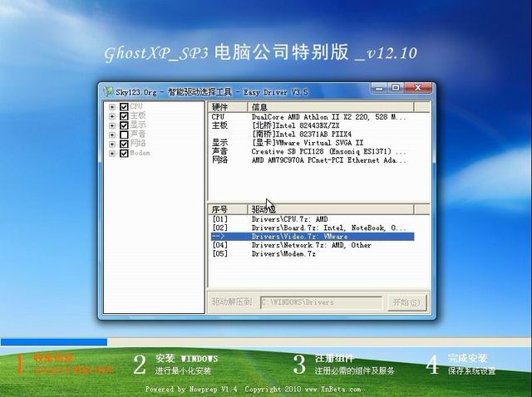
Task: Select the Creative SB PCI128 row
Action: tap(313, 151)
